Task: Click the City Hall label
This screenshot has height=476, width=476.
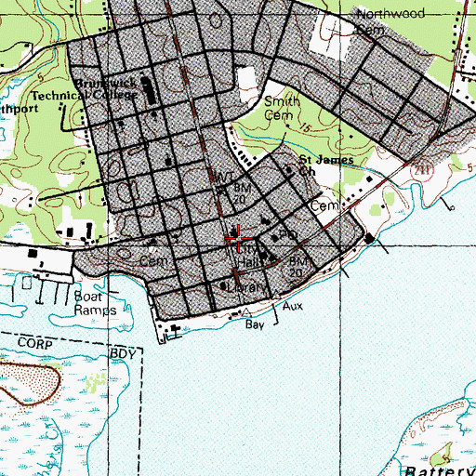Action: tap(248, 256)
